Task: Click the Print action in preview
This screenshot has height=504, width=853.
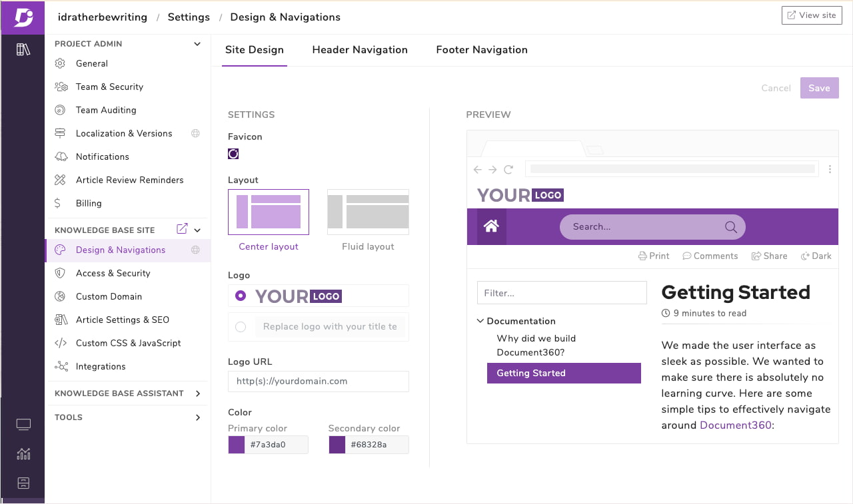Action: (x=654, y=256)
